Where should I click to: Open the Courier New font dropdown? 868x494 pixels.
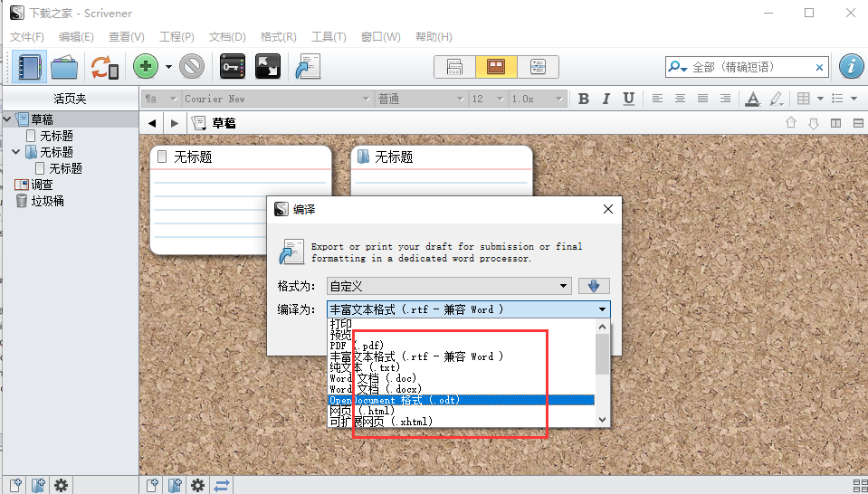[x=277, y=99]
